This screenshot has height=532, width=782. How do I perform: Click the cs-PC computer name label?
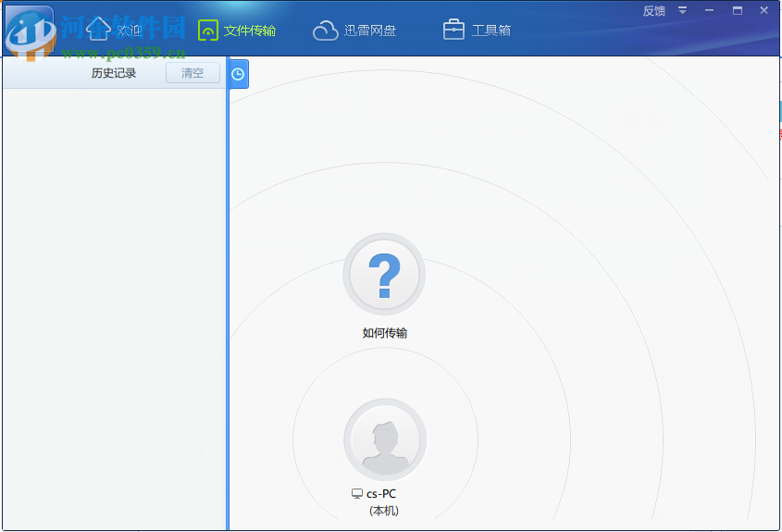point(381,494)
